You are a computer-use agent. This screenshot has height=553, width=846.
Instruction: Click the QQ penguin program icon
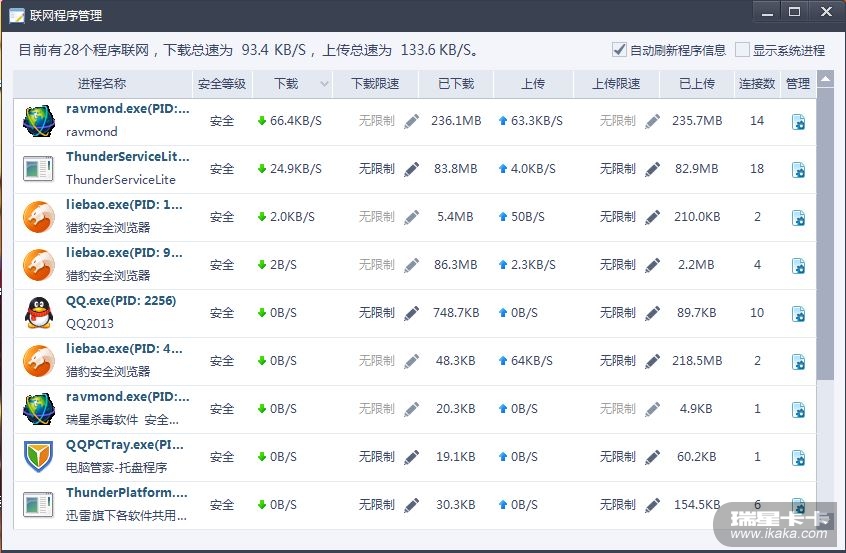point(38,313)
